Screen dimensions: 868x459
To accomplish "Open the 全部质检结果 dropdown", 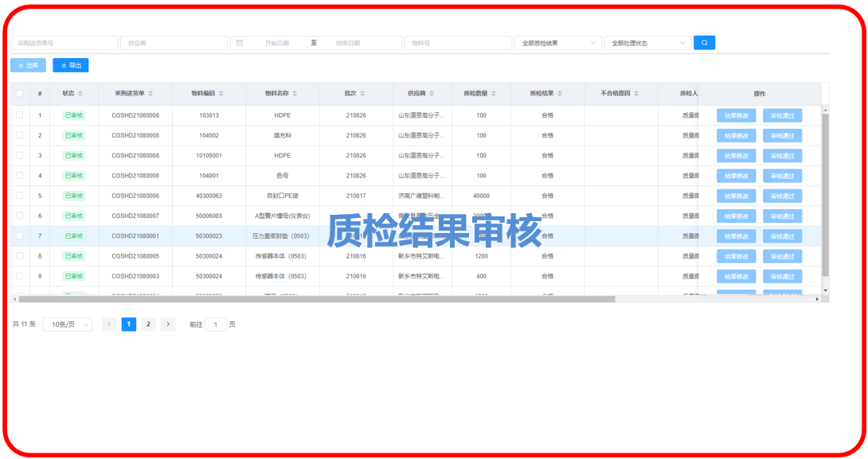I will [x=557, y=43].
